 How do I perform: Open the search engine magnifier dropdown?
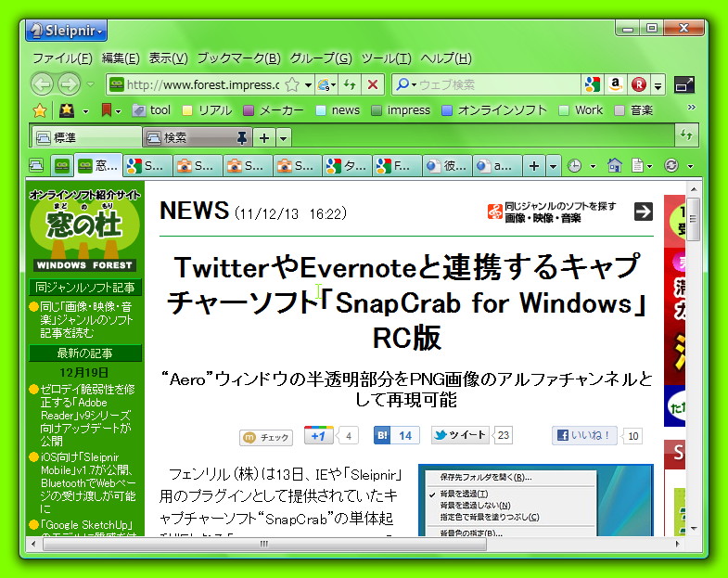click(405, 84)
